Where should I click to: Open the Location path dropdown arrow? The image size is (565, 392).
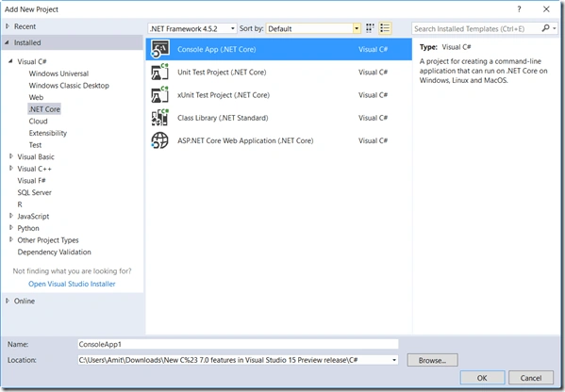pyautogui.click(x=394, y=360)
